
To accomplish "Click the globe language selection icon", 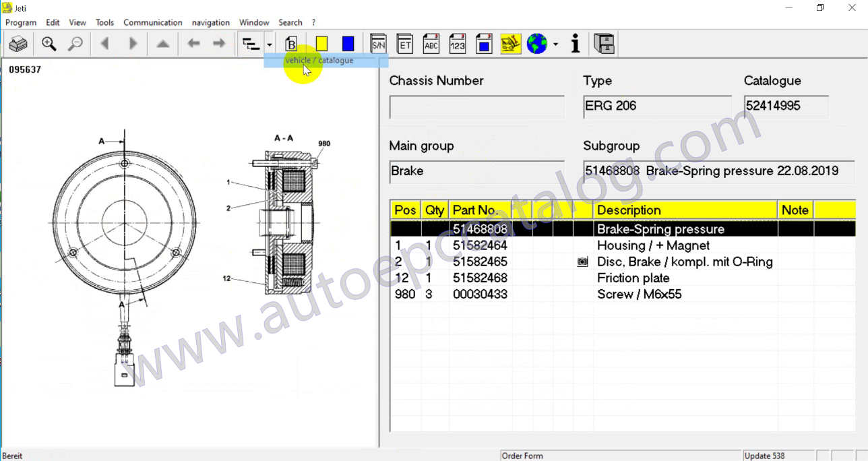I will (536, 43).
